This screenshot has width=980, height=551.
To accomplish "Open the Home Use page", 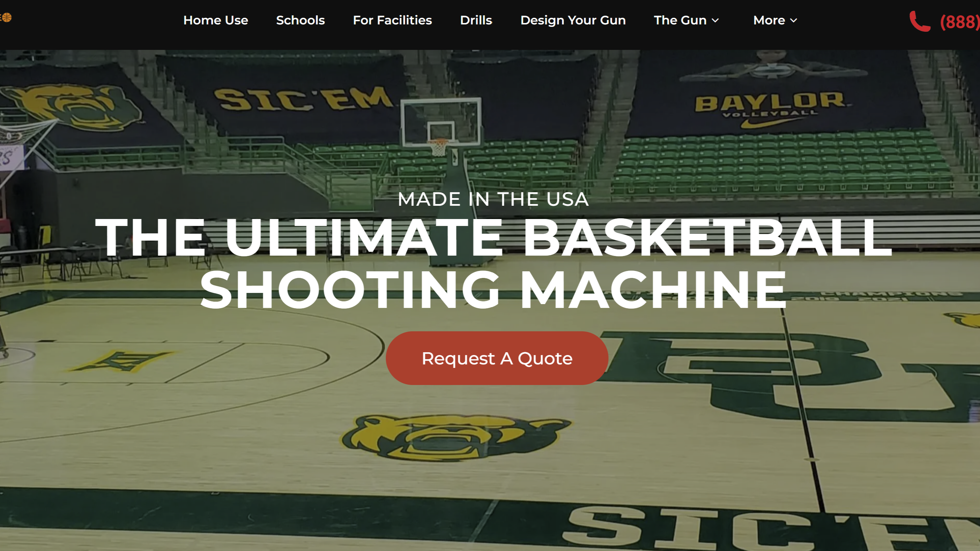I will 215,20.
